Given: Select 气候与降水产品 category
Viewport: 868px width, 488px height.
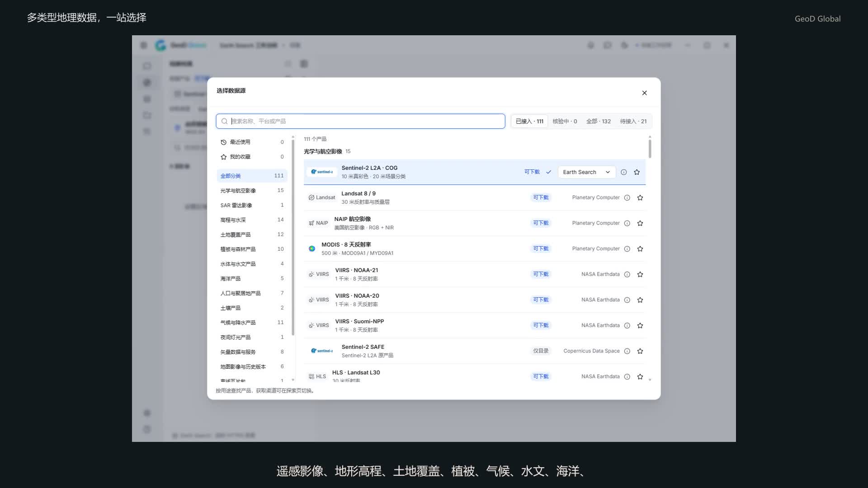Looking at the screenshot, I should coord(252,323).
